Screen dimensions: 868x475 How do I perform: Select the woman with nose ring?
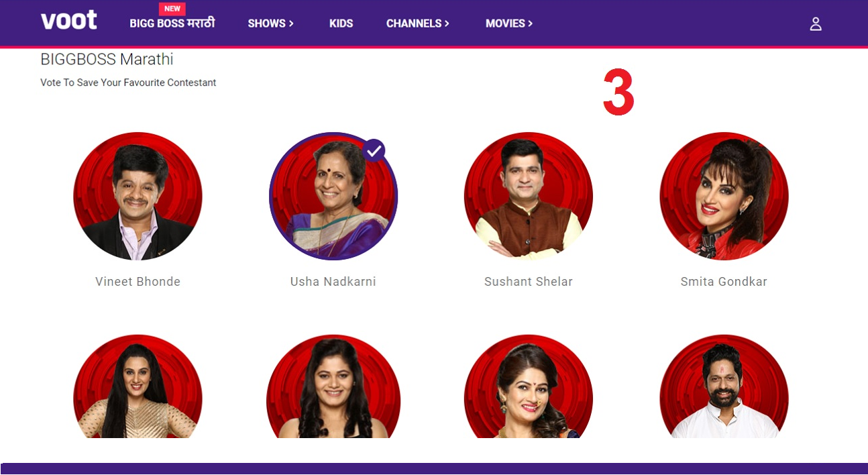[529, 387]
